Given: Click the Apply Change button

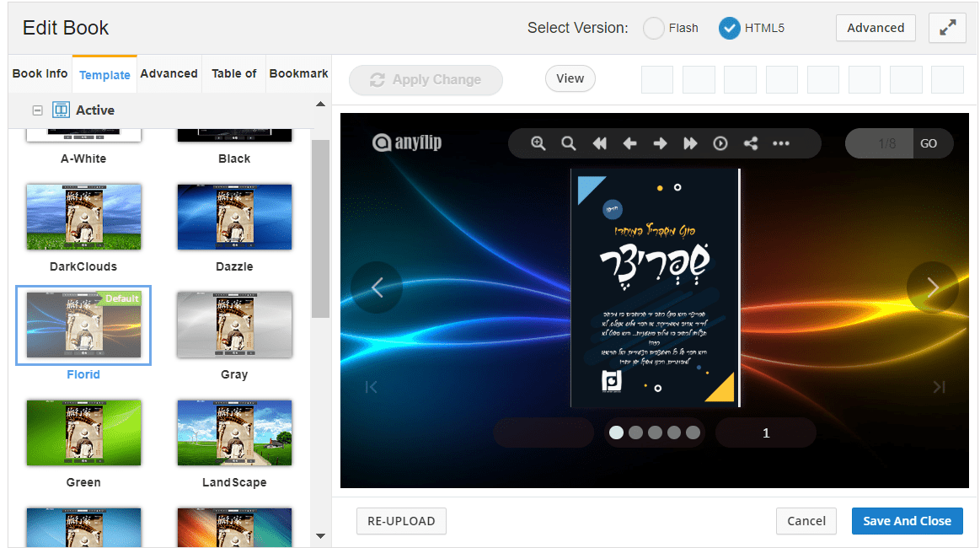Looking at the screenshot, I should (x=426, y=80).
